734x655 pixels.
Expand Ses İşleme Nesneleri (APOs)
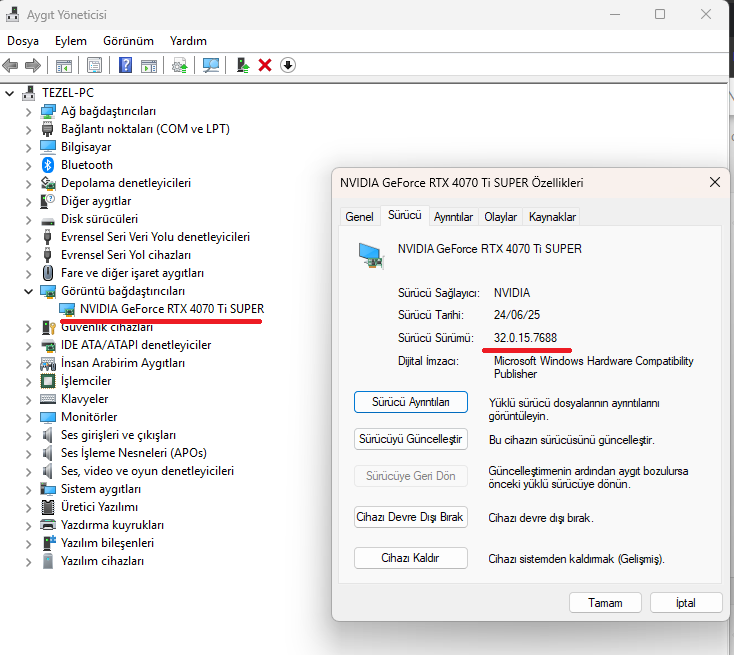[29, 453]
